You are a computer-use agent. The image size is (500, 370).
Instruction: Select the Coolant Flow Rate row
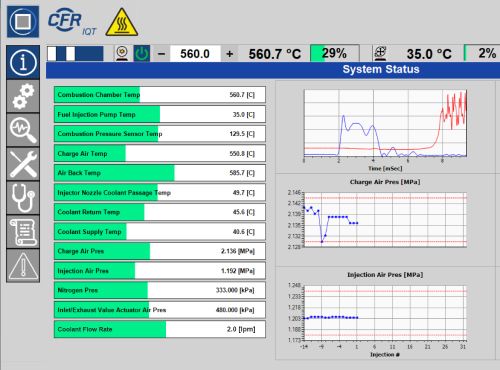pos(160,329)
